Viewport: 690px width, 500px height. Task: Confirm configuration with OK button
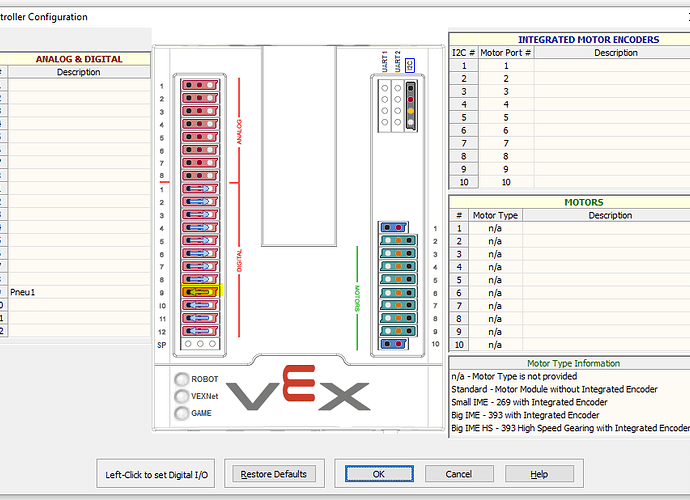click(379, 474)
